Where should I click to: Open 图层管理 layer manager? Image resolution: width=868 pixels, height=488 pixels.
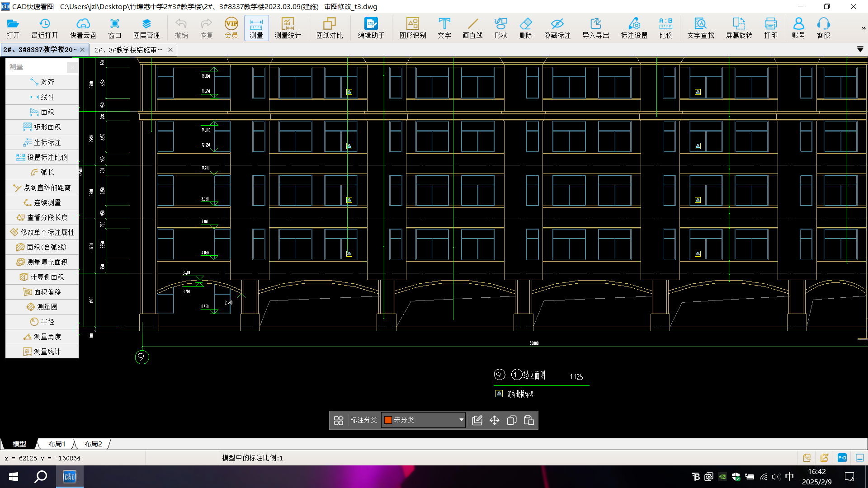coord(146,28)
